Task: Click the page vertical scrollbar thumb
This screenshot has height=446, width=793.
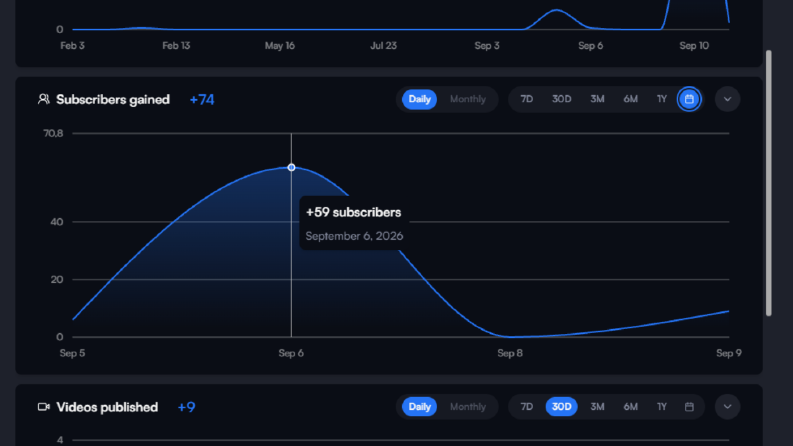Action: pyautogui.click(x=769, y=183)
